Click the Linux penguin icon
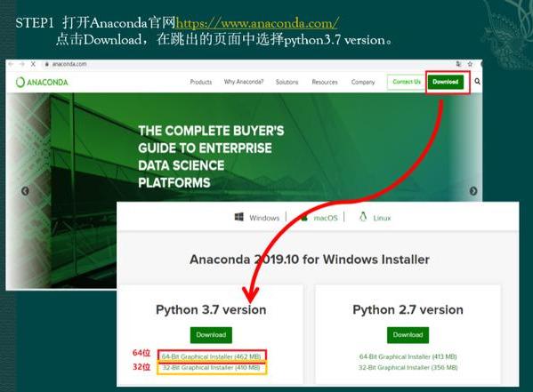 click(363, 217)
